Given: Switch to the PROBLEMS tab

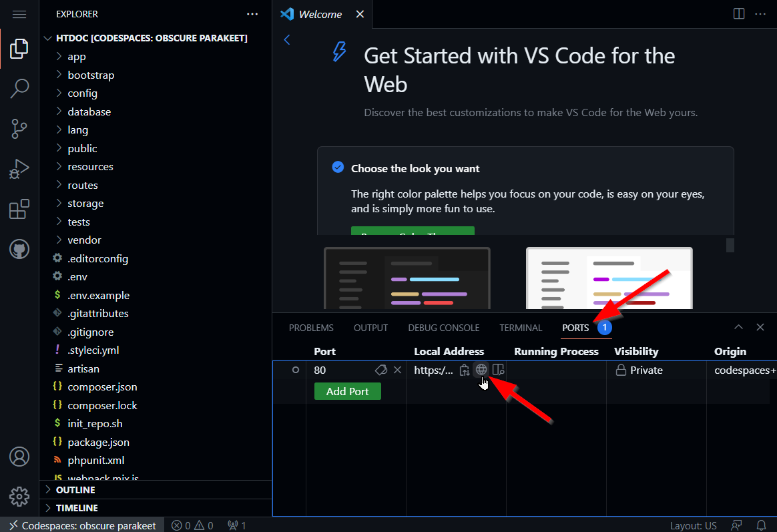Looking at the screenshot, I should (x=311, y=328).
